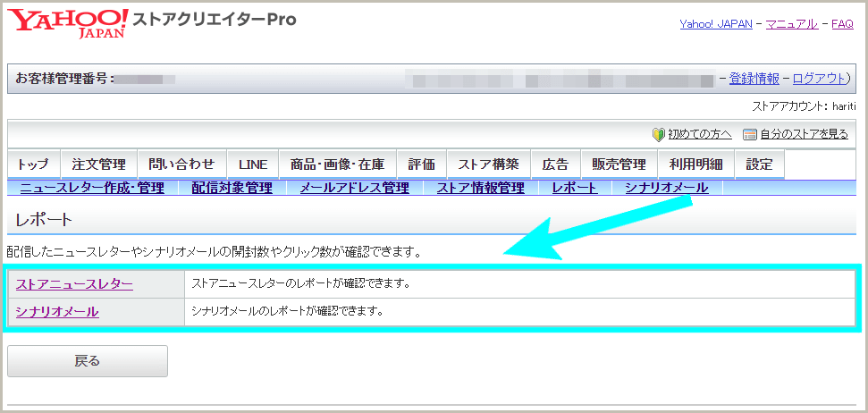Open 配信対象管理 submenu item
Image resolution: width=868 pixels, height=413 pixels.
[232, 189]
